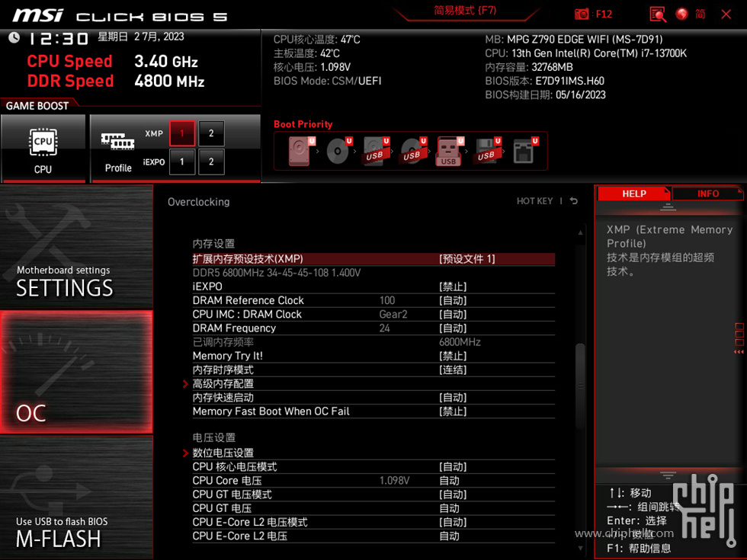Open the HELP tab
747x560 pixels.
633,194
